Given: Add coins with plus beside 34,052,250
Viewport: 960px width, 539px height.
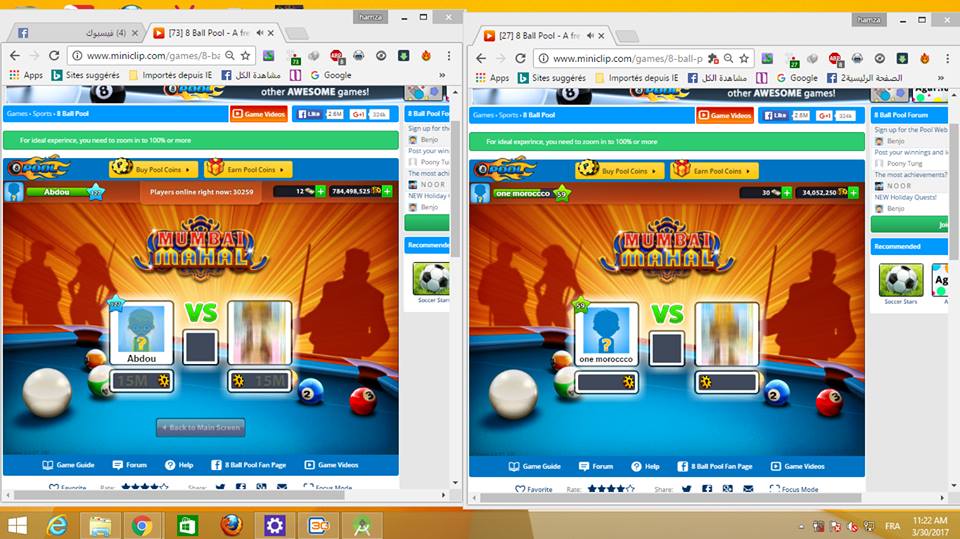Looking at the screenshot, I should (x=853, y=192).
